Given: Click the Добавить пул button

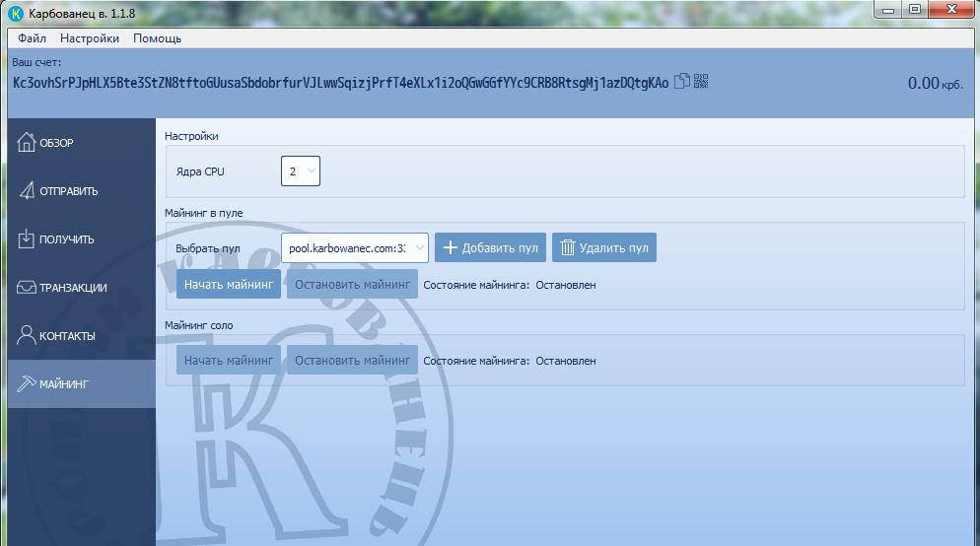Looking at the screenshot, I should pyautogui.click(x=490, y=248).
